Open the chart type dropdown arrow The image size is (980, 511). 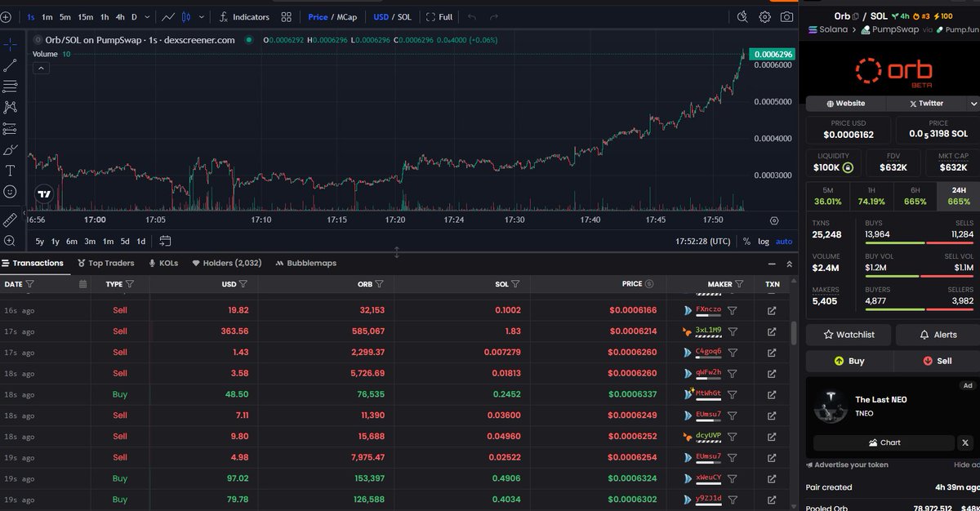[202, 16]
